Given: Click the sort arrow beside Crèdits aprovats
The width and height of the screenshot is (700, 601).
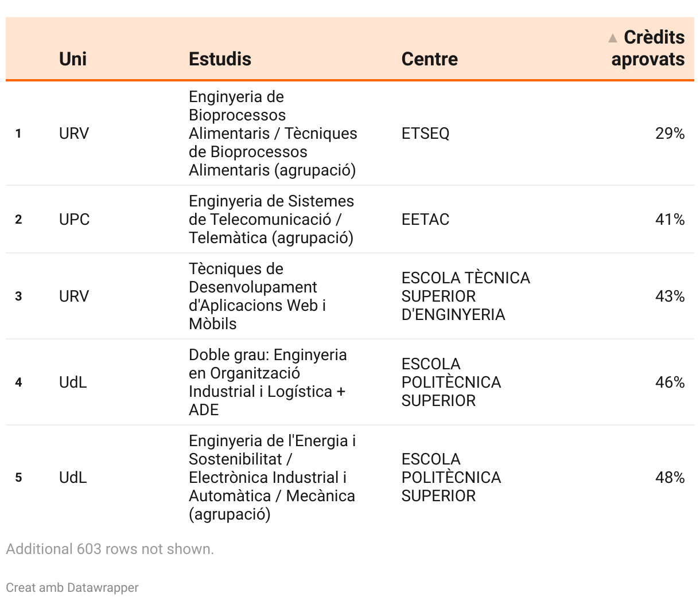Looking at the screenshot, I should 613,38.
